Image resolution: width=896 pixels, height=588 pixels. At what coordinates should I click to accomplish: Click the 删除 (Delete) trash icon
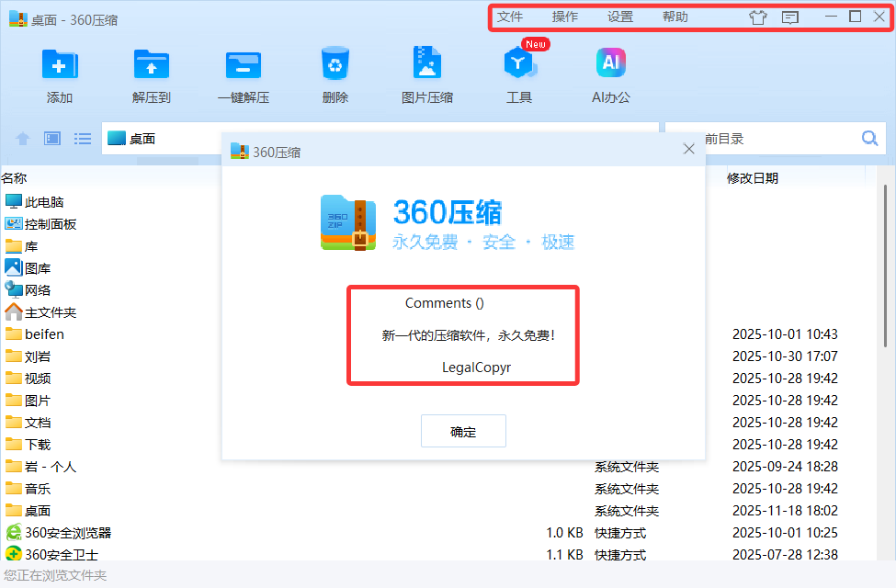click(335, 65)
